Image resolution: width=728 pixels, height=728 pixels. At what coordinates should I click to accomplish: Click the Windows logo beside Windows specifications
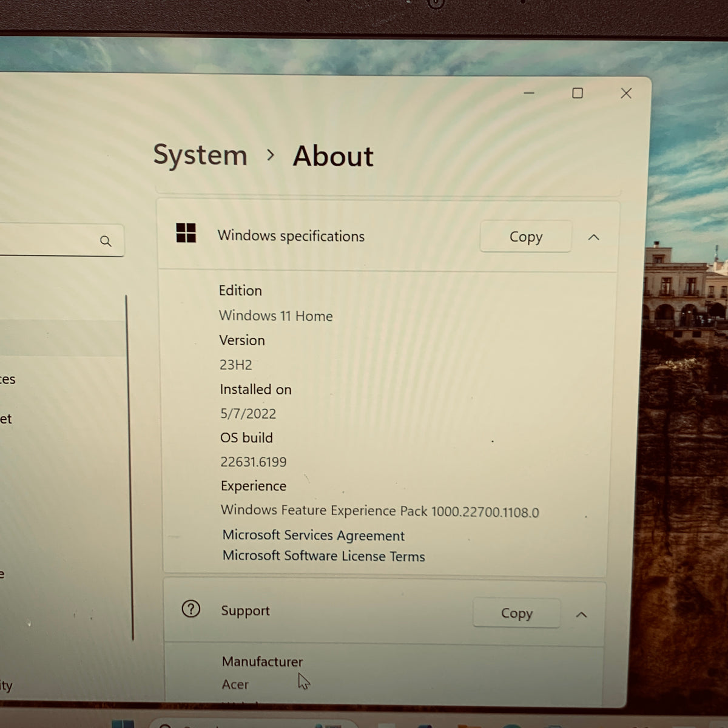(x=186, y=232)
